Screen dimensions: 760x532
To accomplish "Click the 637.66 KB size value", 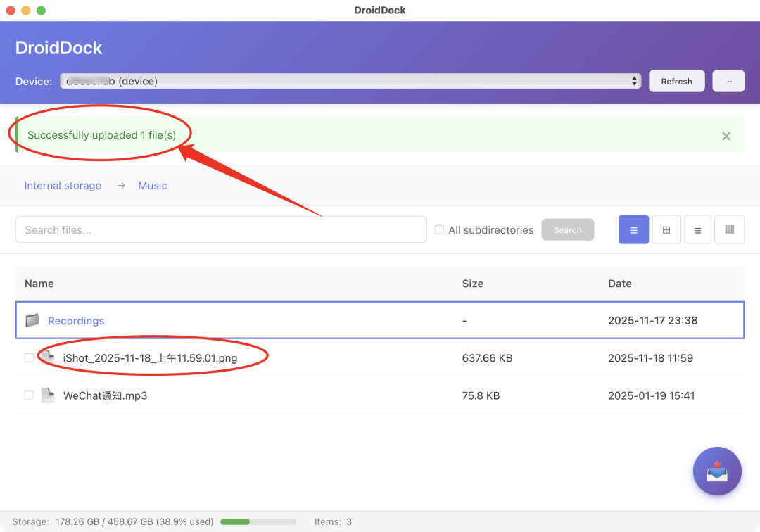I will (487, 358).
